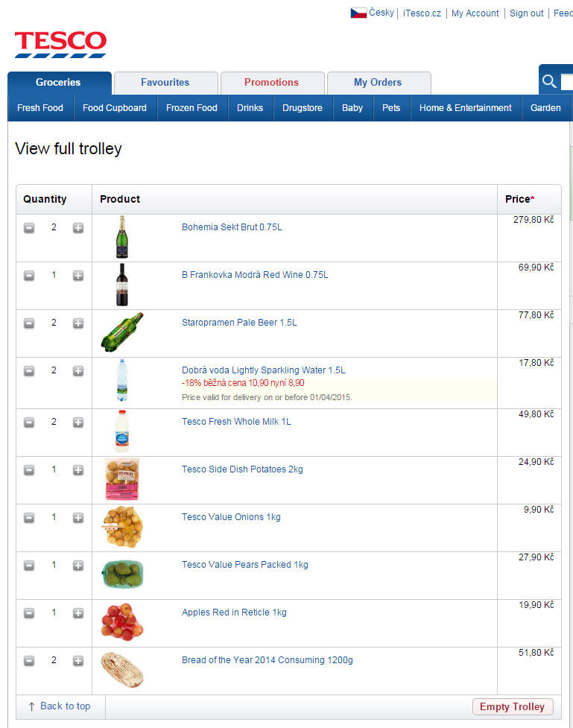This screenshot has width=573, height=728.
Task: Click the bread loaf thumbnail
Action: (122, 670)
